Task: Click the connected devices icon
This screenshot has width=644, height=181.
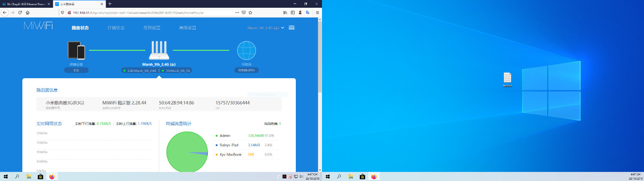Action: [x=76, y=50]
